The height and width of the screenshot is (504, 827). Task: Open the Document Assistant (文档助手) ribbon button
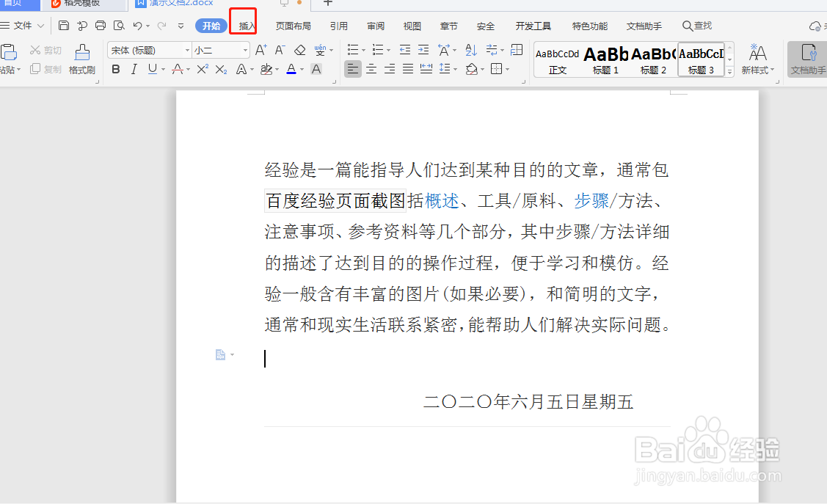point(808,59)
